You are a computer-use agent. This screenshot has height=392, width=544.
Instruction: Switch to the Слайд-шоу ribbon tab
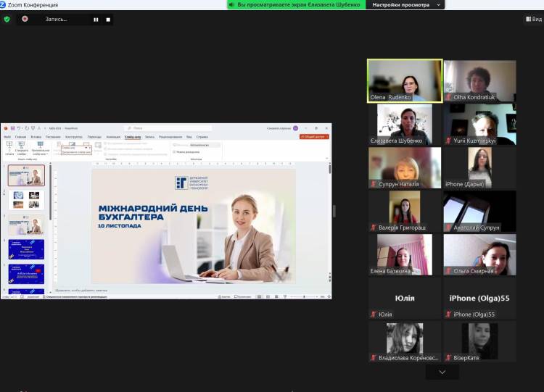coord(132,136)
